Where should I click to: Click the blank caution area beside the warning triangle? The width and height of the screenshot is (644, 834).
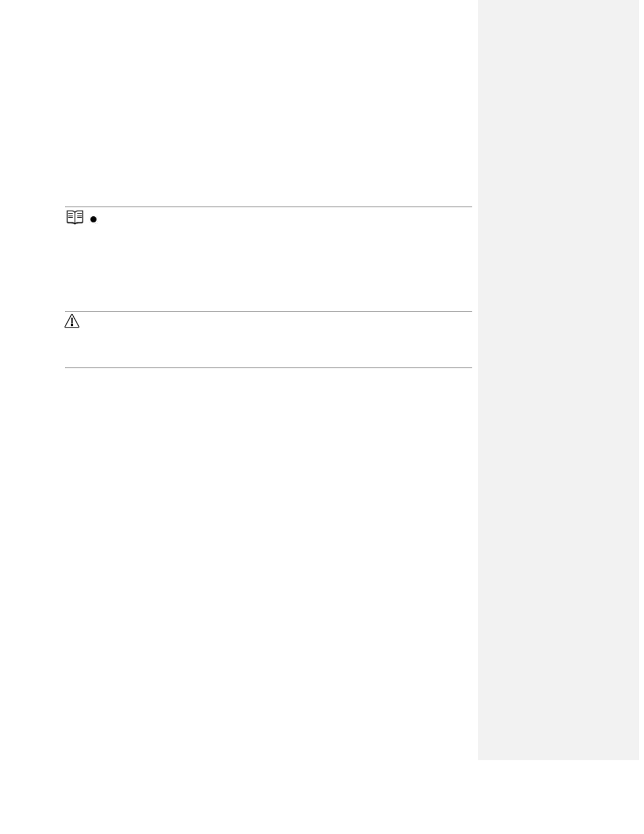tap(276, 340)
